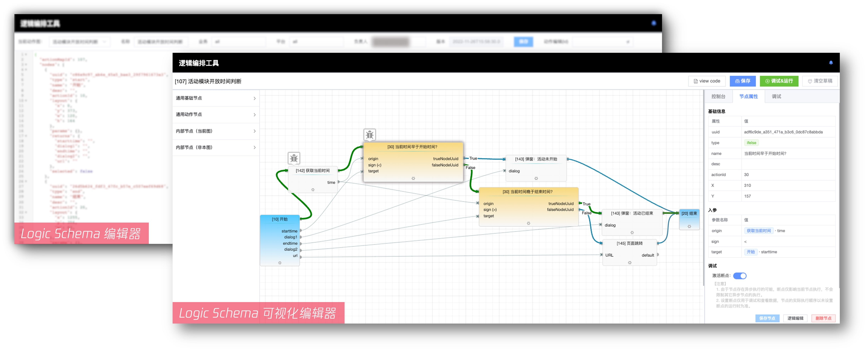Expand 内部节点（当前图） list
Viewport: 868px width, 351px height.
pos(216,131)
